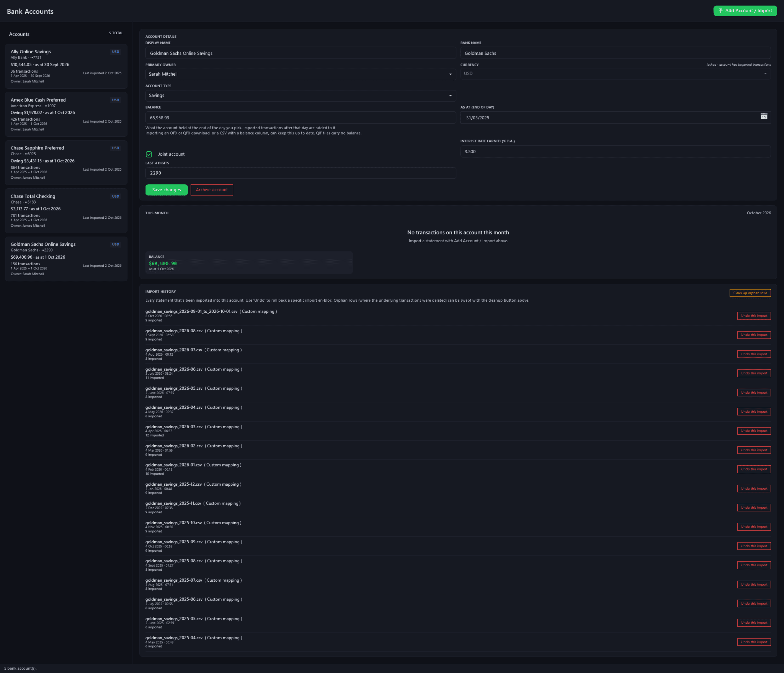Screen dimensions: 784x673
Task: Edit the Balance input field
Action: point(300,117)
